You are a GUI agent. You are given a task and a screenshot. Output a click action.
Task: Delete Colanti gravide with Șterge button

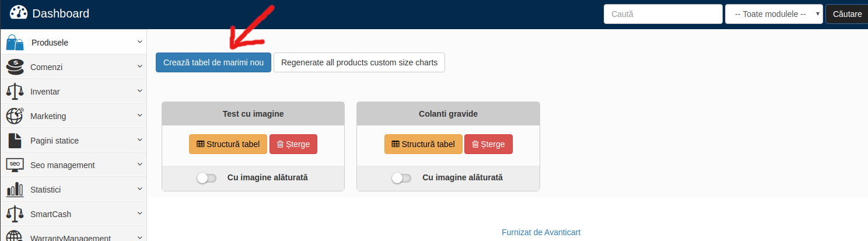point(488,144)
